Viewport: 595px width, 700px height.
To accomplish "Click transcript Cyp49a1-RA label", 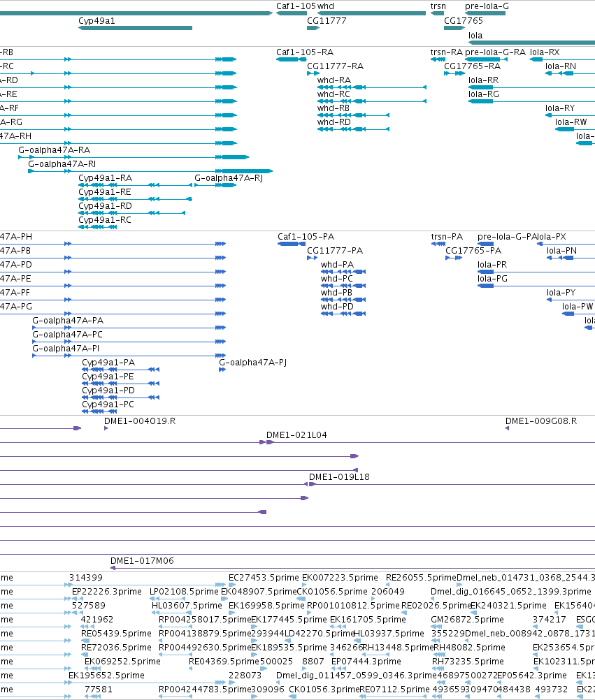I will (106, 178).
